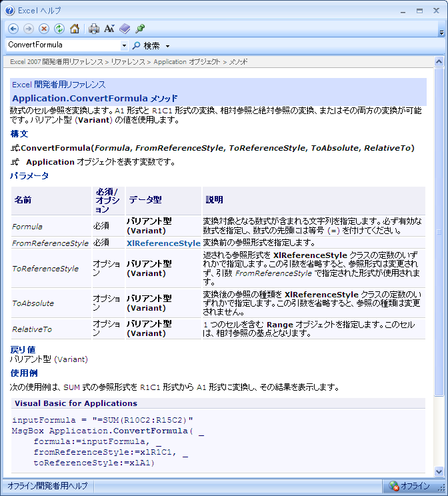This screenshot has width=448, height=496.
Task: Open the Application オブジェクト breadcrumb link
Action: click(187, 62)
